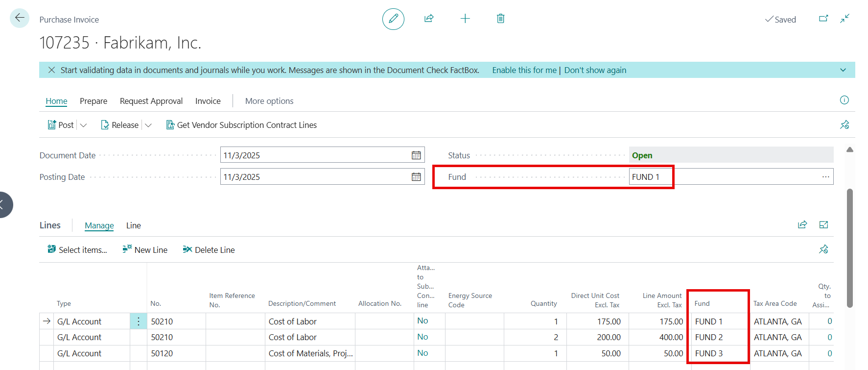Click the pencil edit icon
Screen dimensions: 868x370
393,19
